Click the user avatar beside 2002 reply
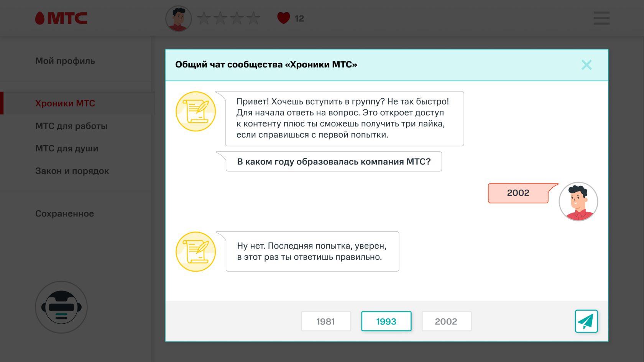The image size is (644, 362). 578,201
